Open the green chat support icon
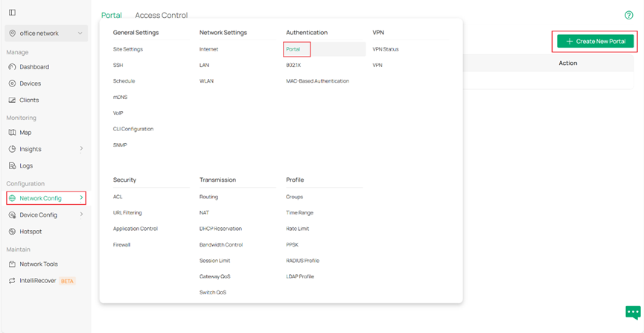 click(633, 313)
